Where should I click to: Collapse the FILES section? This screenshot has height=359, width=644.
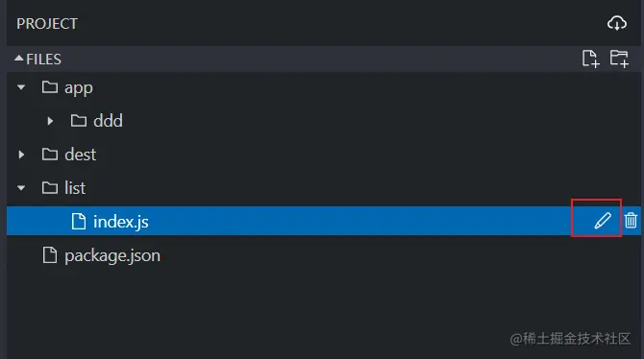(18, 59)
